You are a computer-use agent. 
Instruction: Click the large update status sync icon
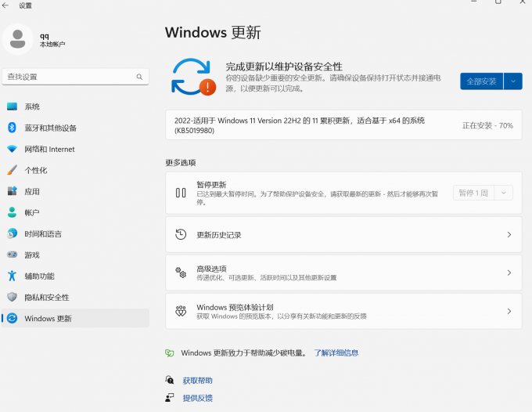coord(193,77)
